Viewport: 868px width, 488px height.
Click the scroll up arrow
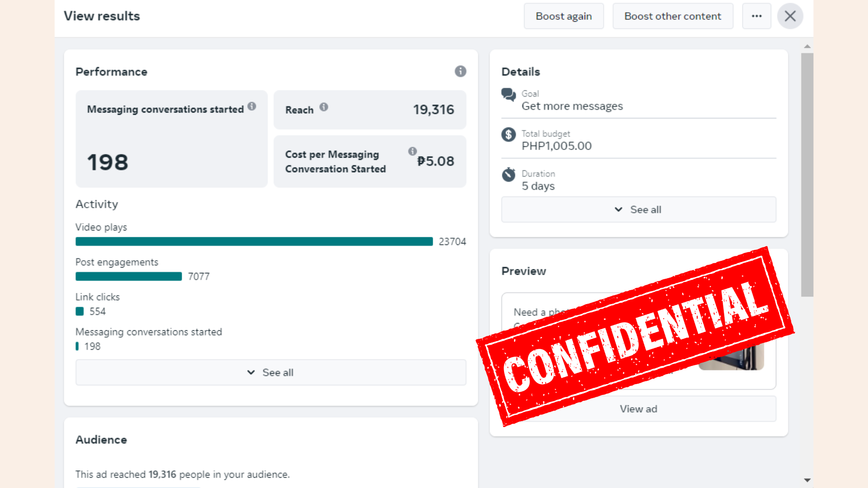807,47
